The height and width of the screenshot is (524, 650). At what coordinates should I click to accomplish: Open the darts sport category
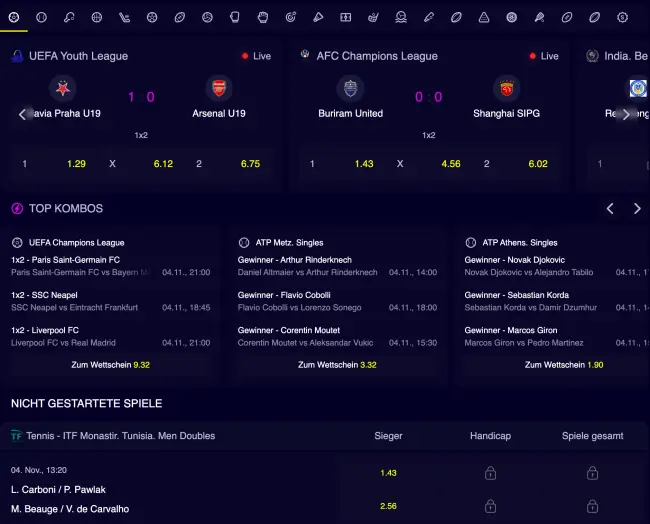click(290, 17)
